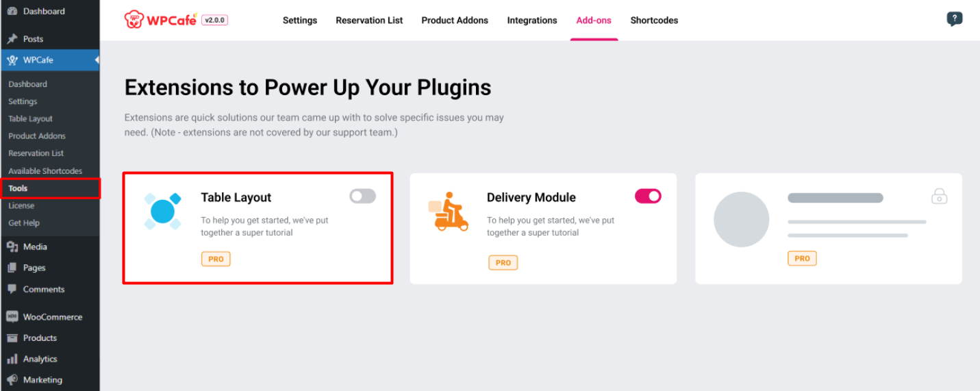Click the WooCommerce icon in sidebar
This screenshot has height=391, width=980.
click(12, 317)
